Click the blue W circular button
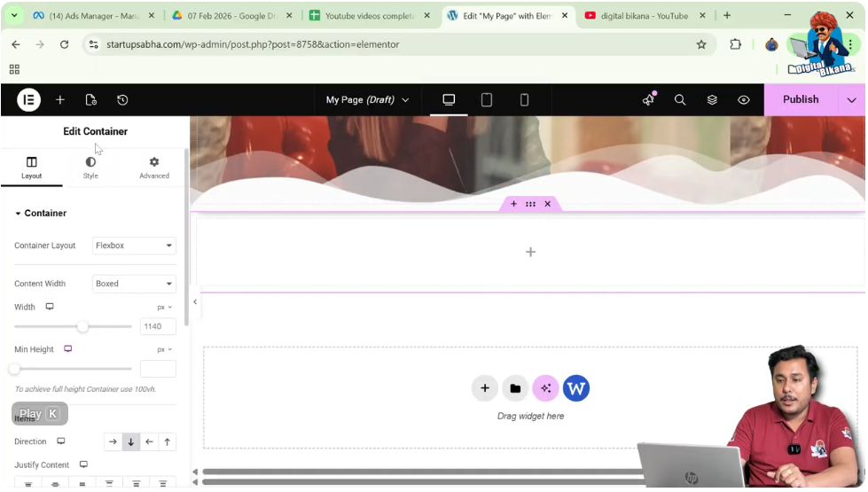 576,388
